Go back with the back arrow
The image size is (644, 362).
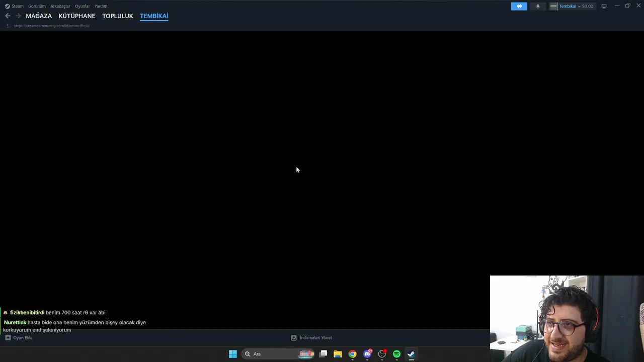8,16
